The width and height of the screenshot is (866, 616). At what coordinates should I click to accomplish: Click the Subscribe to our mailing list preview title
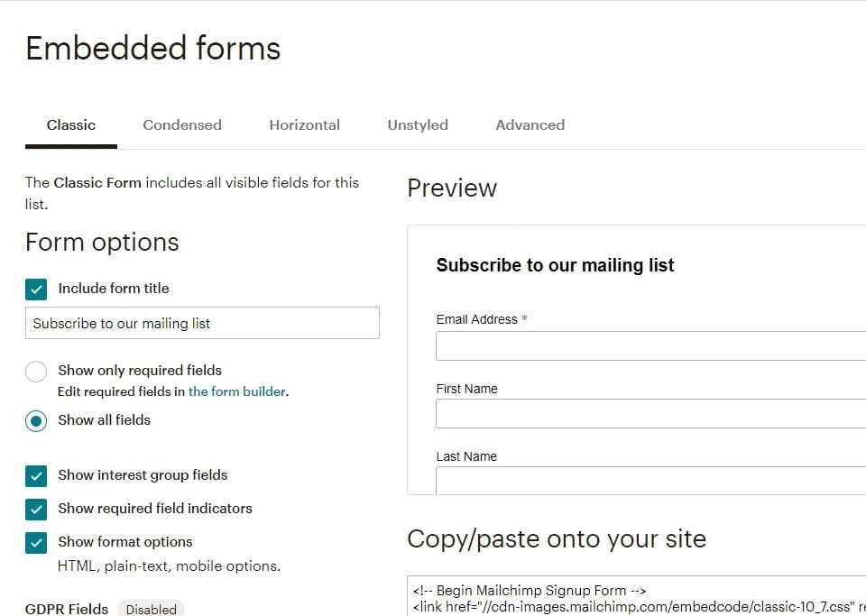pyautogui.click(x=555, y=265)
